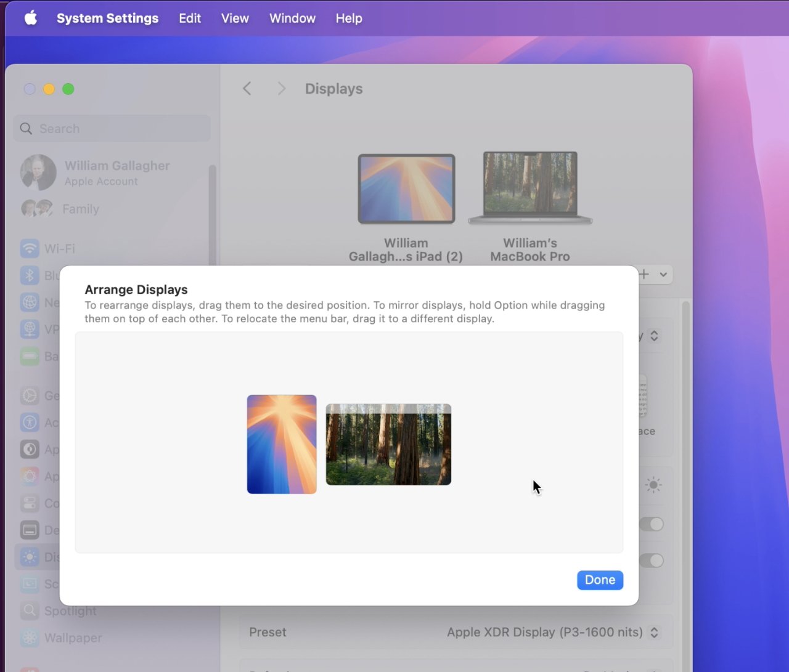Screen dimensions: 789x672
Task: Open William Gallagher Apple Account
Action: click(96, 172)
